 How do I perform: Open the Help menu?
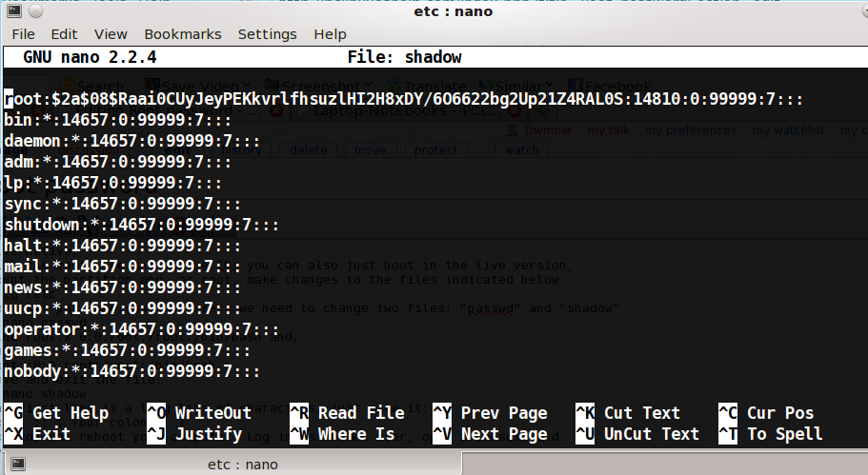pos(330,34)
